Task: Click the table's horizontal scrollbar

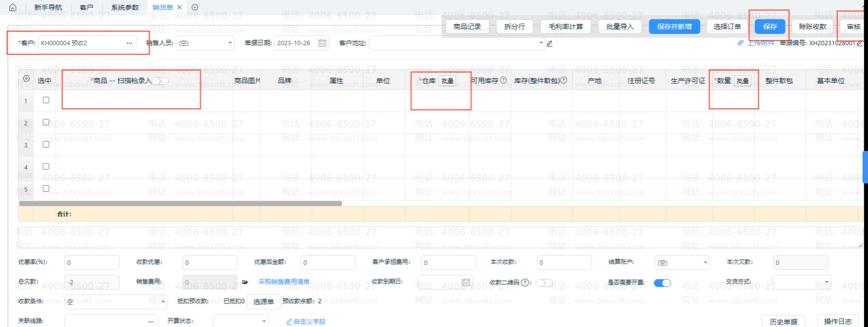Action: click(180, 203)
